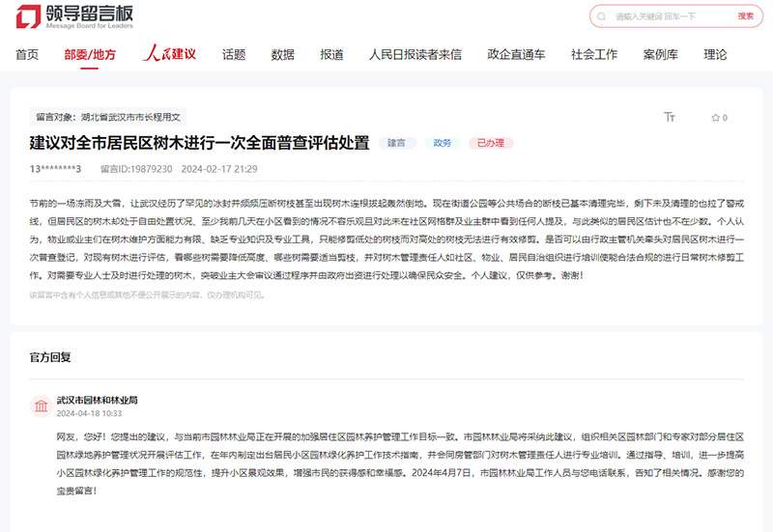Click the 建言 tag label
Image resolution: width=773 pixels, height=532 pixels.
397,143
